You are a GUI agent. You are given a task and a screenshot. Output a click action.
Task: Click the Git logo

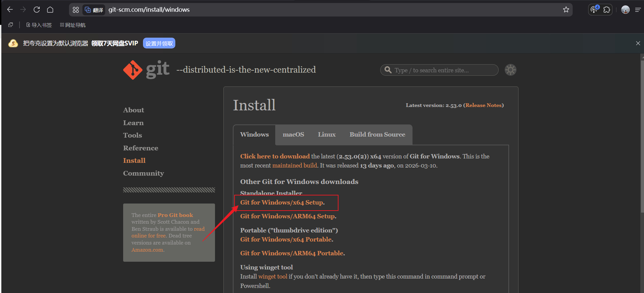pyautogui.click(x=146, y=70)
